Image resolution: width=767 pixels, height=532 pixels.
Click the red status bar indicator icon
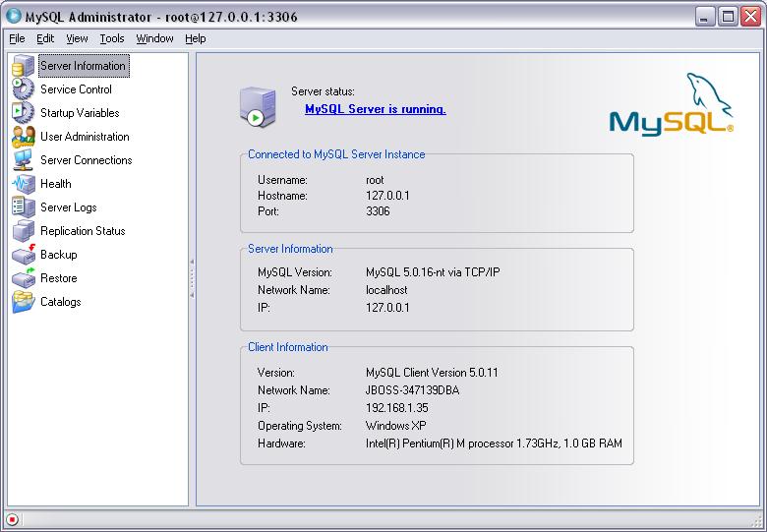12,519
